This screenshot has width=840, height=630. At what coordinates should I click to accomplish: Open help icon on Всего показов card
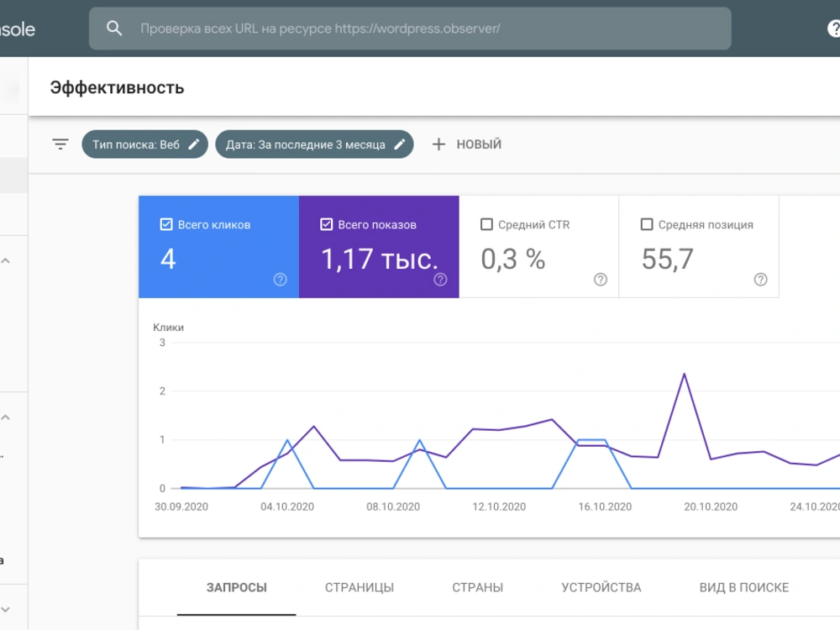pos(440,279)
